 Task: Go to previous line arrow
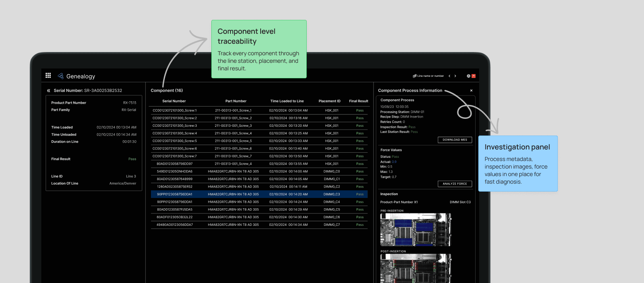click(x=449, y=76)
